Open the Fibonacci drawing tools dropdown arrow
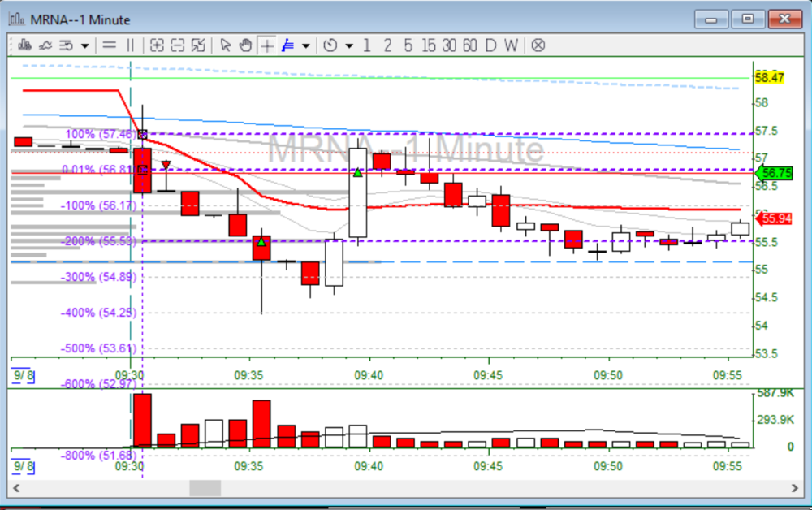Image resolution: width=812 pixels, height=510 pixels. (305, 45)
